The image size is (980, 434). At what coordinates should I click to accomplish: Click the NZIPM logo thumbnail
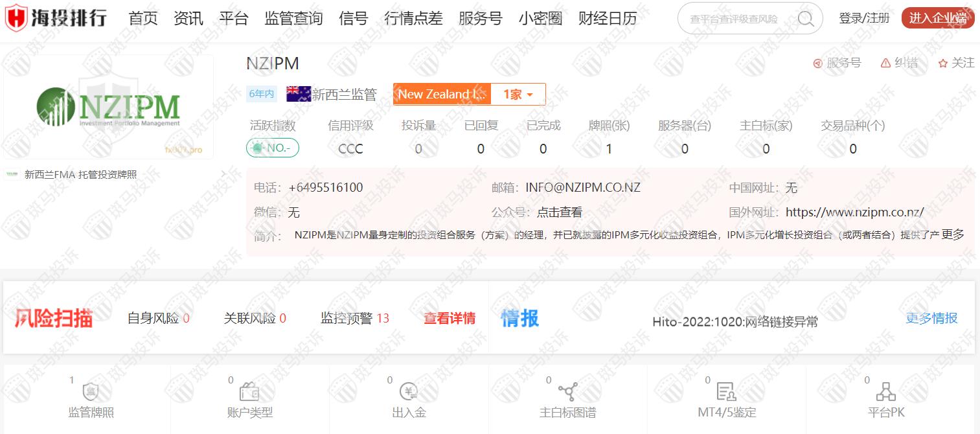click(x=108, y=107)
